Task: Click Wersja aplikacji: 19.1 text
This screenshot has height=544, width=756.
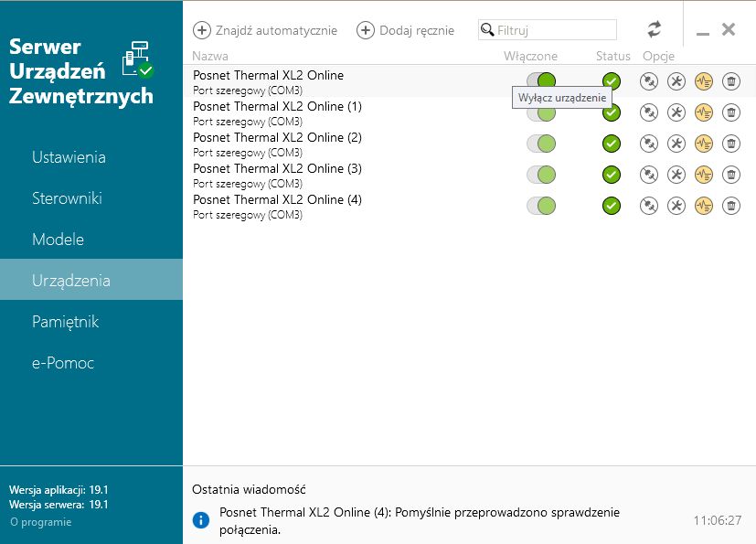Action: 59,490
